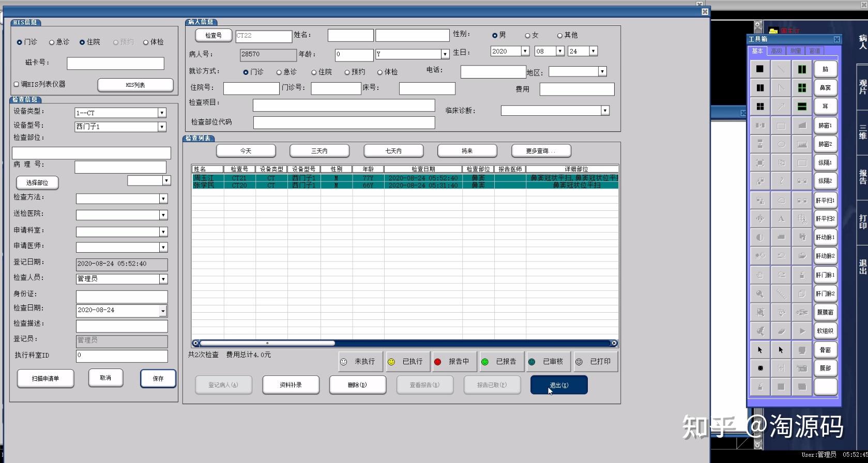868x463 pixels.
Task: Expand the 申请科室 dropdown
Action: coord(163,232)
